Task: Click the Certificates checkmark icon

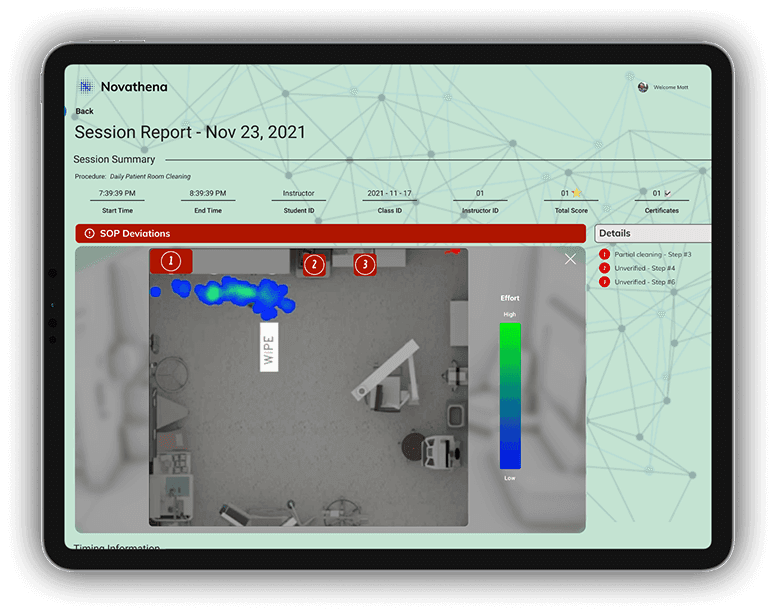Action: (668, 193)
